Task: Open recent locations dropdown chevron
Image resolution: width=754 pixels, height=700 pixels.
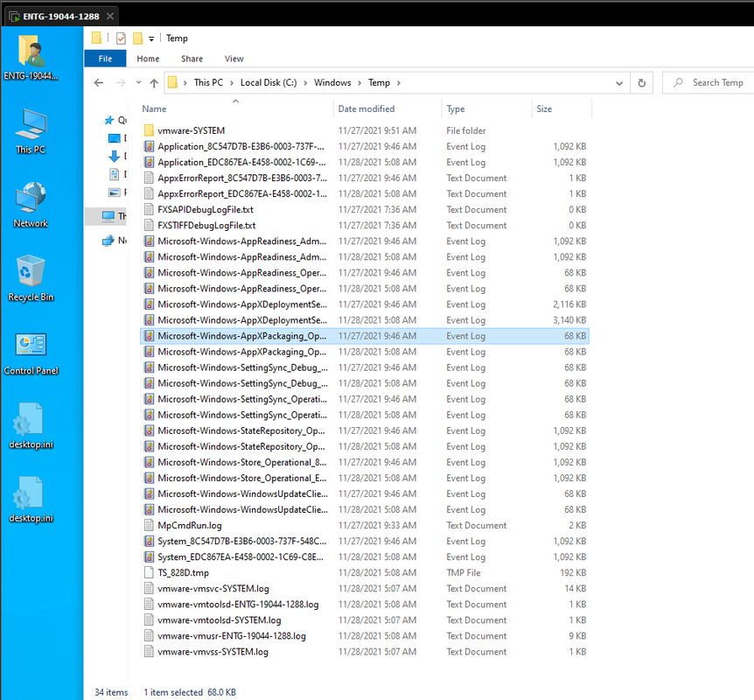Action: click(138, 83)
